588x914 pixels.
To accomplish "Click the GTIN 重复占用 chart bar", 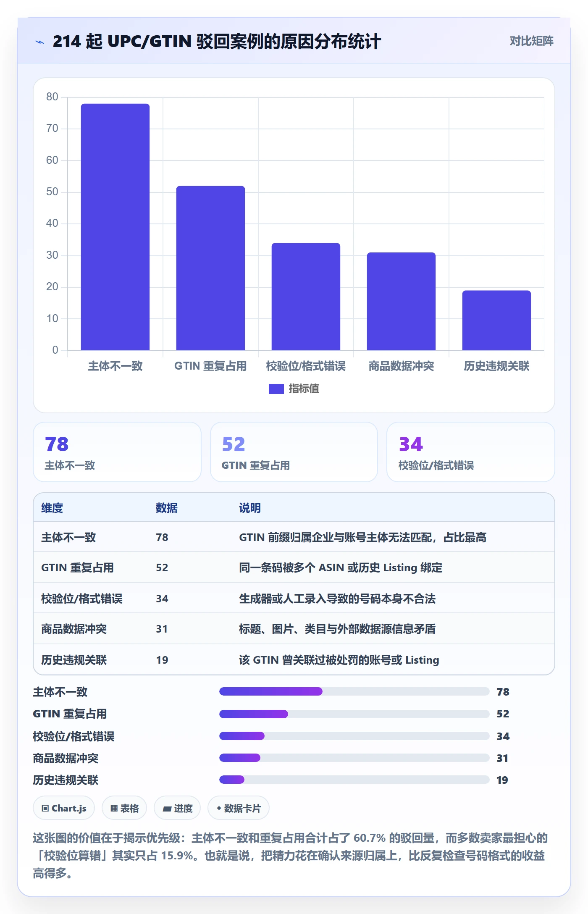I will click(x=210, y=268).
